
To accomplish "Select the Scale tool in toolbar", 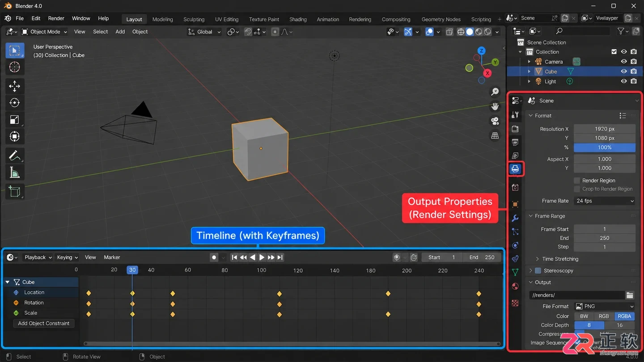I will (14, 120).
